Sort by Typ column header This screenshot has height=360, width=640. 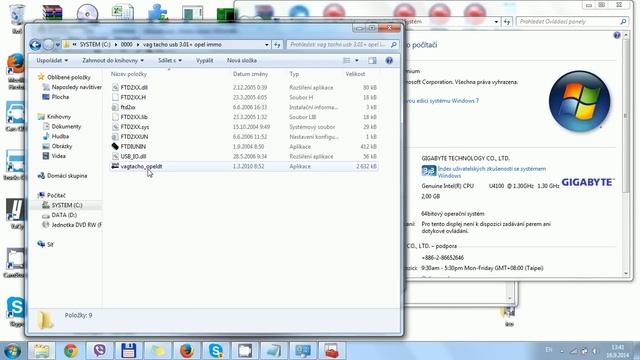tap(294, 74)
